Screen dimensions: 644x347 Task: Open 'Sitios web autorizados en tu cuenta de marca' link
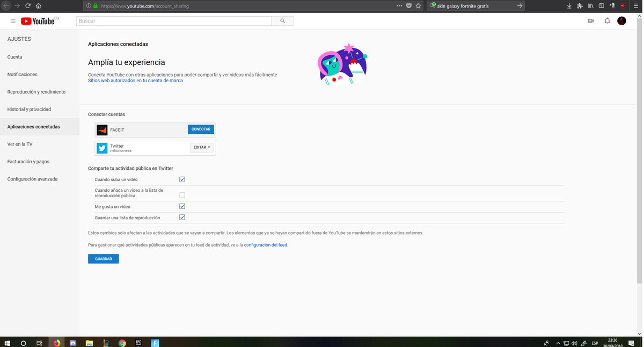[135, 81]
